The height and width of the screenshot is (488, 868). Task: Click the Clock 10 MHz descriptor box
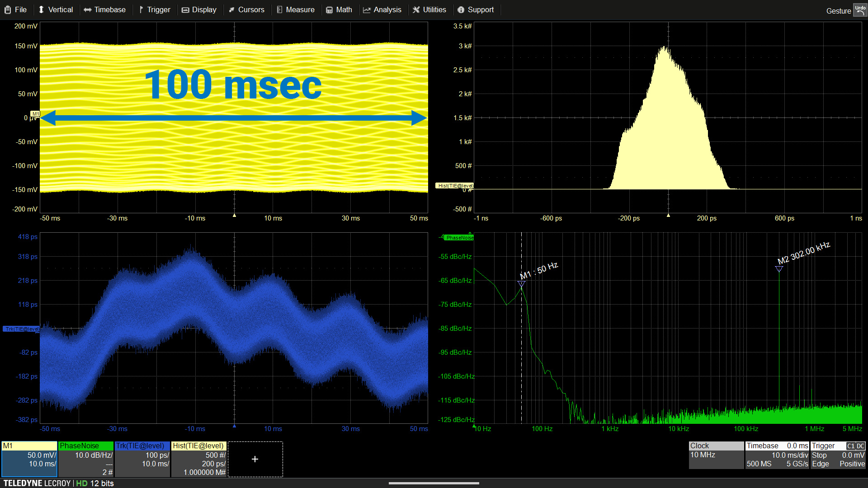coord(716,455)
